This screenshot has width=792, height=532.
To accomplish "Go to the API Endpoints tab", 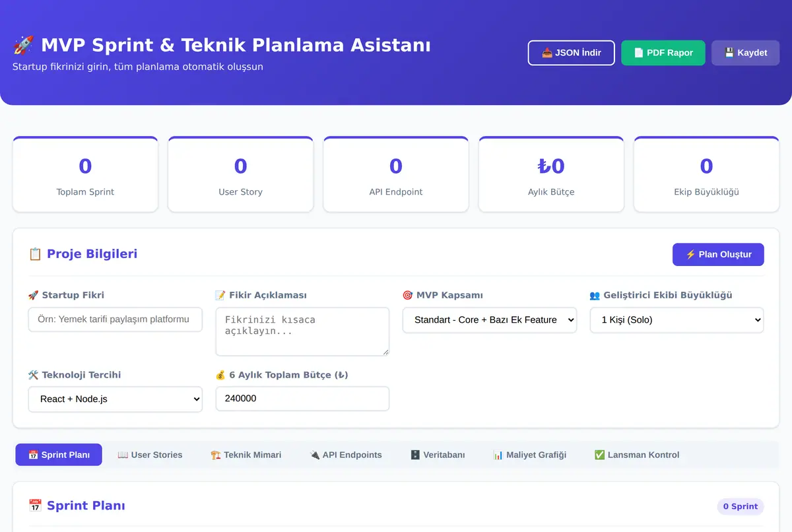I will coord(346,455).
